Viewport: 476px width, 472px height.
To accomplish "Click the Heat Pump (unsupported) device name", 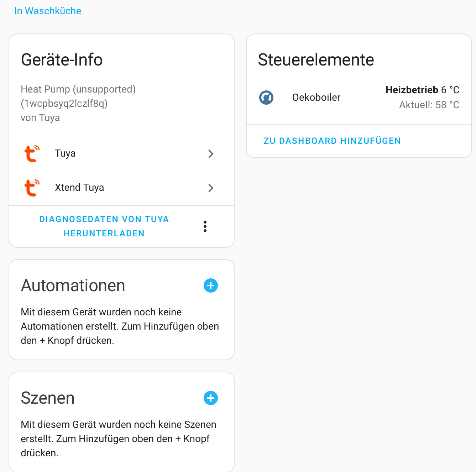I will click(78, 89).
